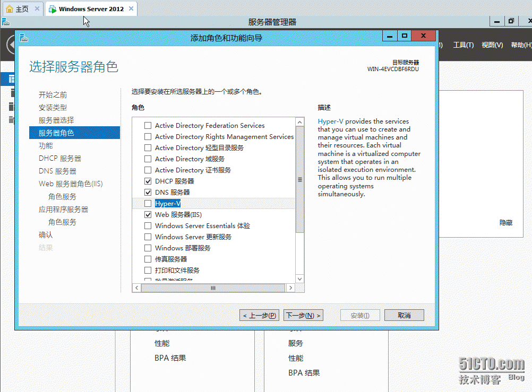Minimize the 服务器管理器 window

[497, 21]
